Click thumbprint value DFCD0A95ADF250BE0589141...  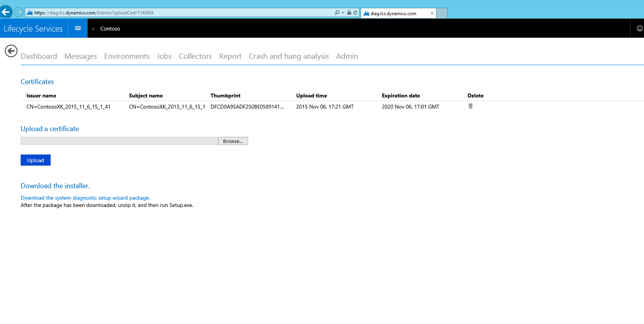coord(247,107)
